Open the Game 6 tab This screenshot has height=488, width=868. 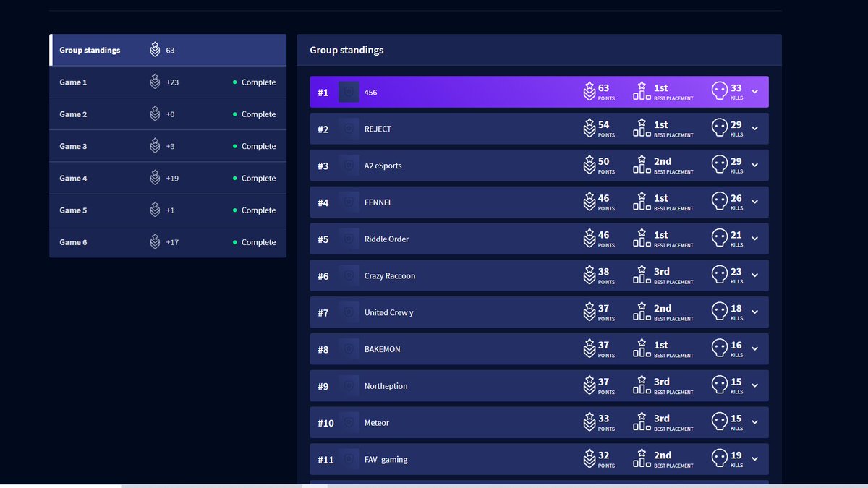(168, 241)
